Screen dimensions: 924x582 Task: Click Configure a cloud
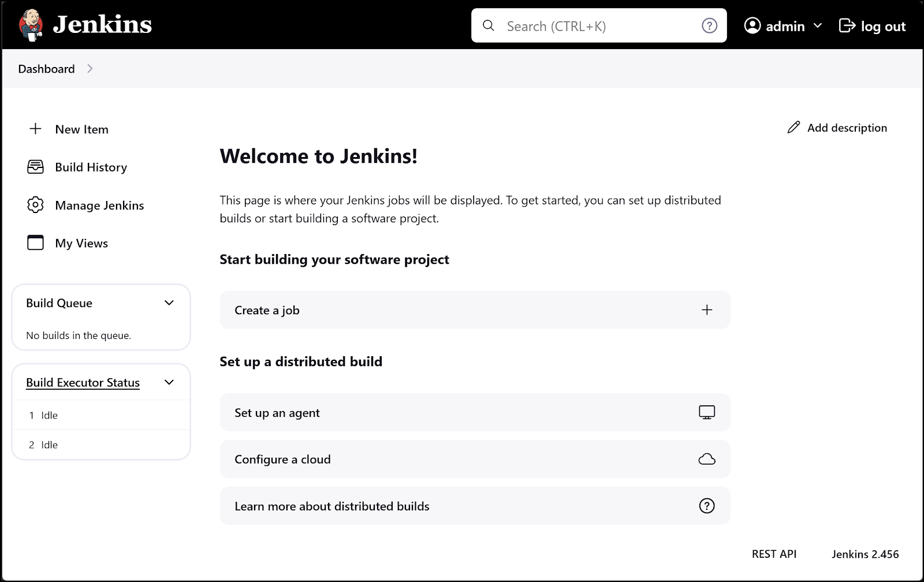(475, 459)
